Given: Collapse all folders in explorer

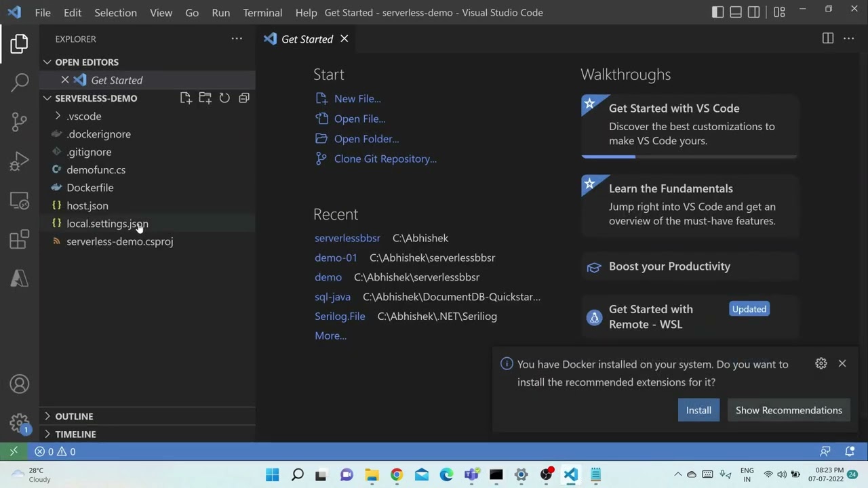Looking at the screenshot, I should pos(244,98).
